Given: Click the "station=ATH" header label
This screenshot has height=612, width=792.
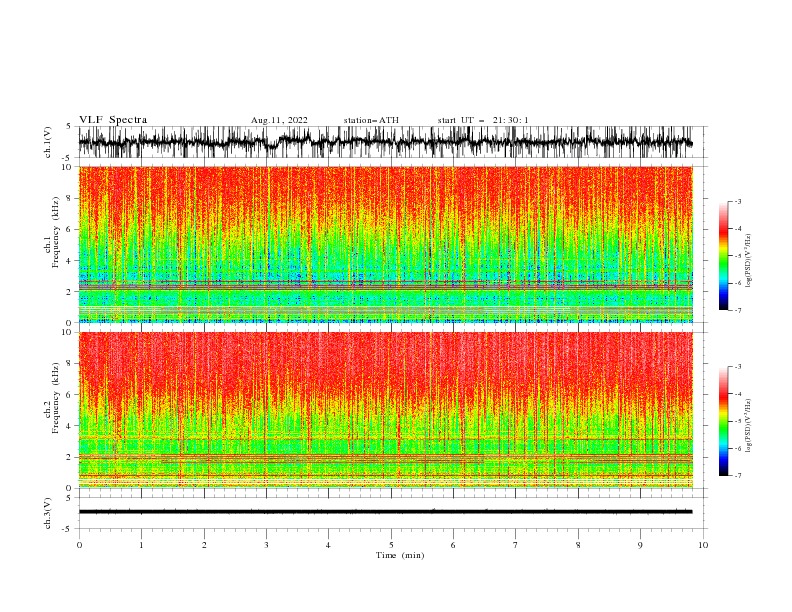Looking at the screenshot, I should (371, 120).
